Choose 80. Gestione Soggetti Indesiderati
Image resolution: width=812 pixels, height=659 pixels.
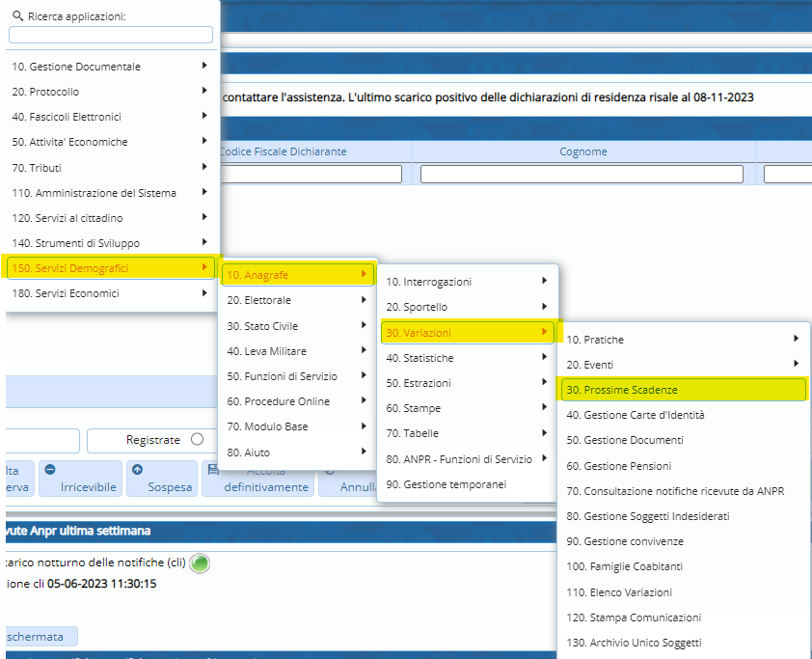pyautogui.click(x=684, y=516)
